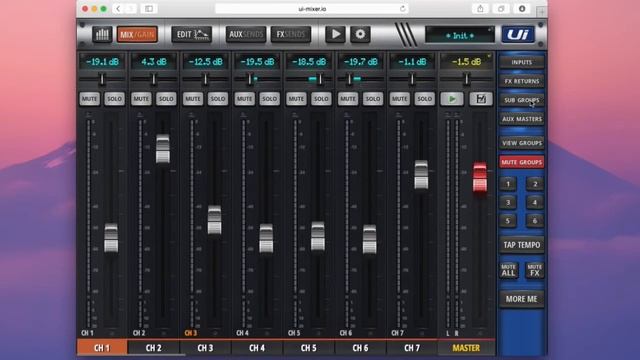Click CH 3 fader handle
Viewport: 640px width, 360px height.
(214, 220)
